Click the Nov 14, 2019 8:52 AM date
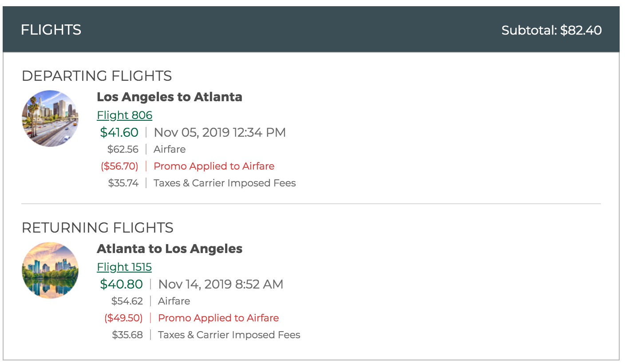Image resolution: width=625 pixels, height=364 pixels. coord(221,284)
